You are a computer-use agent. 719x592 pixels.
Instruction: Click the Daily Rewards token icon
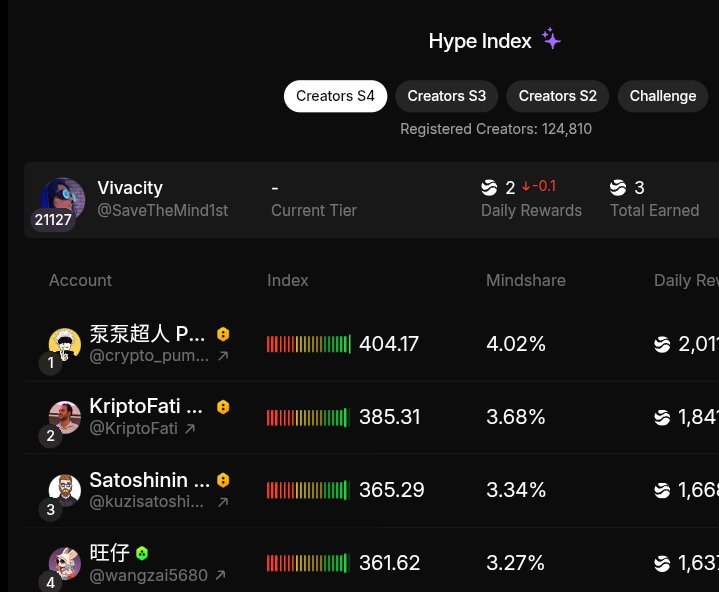click(489, 188)
